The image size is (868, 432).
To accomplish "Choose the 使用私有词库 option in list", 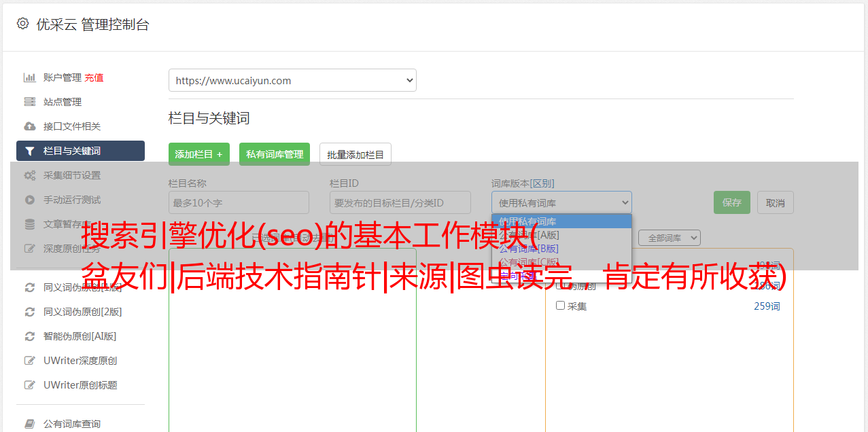I will [561, 221].
